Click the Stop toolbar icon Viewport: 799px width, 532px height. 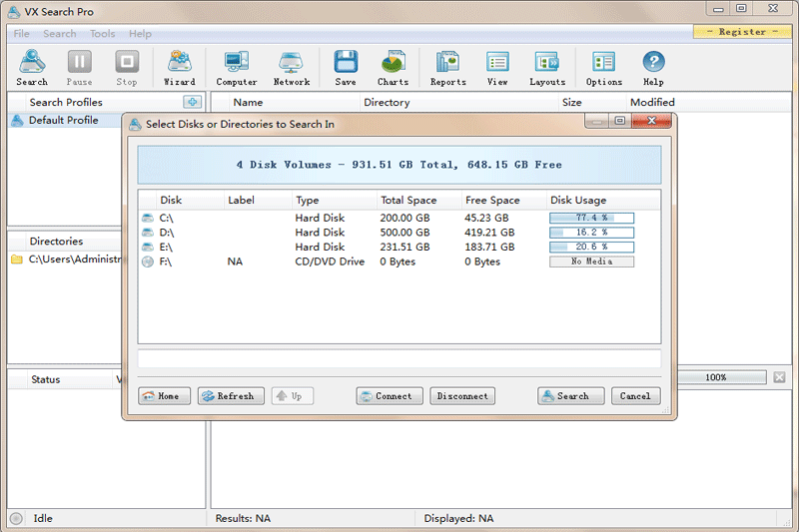(127, 68)
